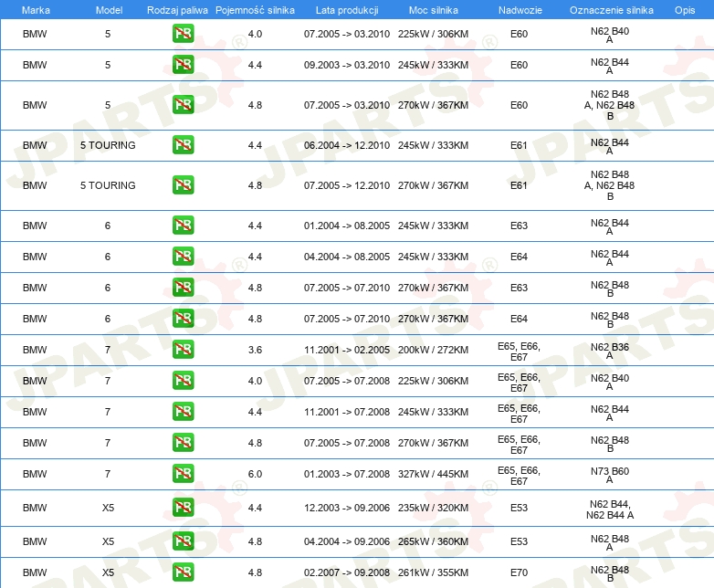Click the N62 B40 A code in E60 row
This screenshot has width=714, height=588.
610,35
